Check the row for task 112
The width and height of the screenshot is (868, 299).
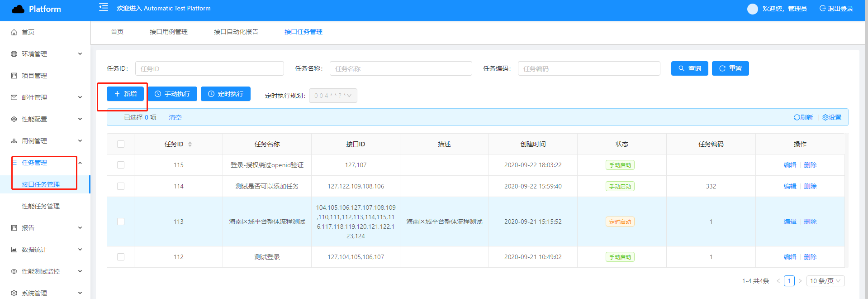(121, 257)
